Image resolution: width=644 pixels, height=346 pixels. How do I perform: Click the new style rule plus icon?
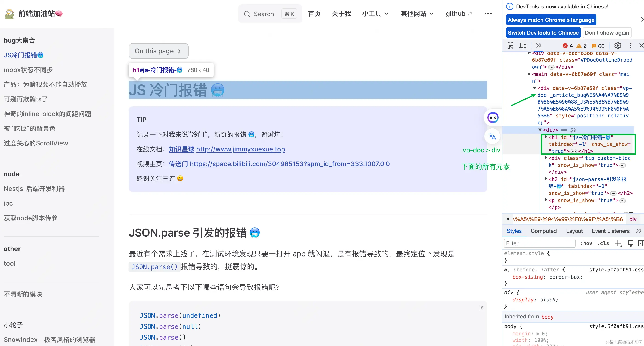(x=618, y=243)
